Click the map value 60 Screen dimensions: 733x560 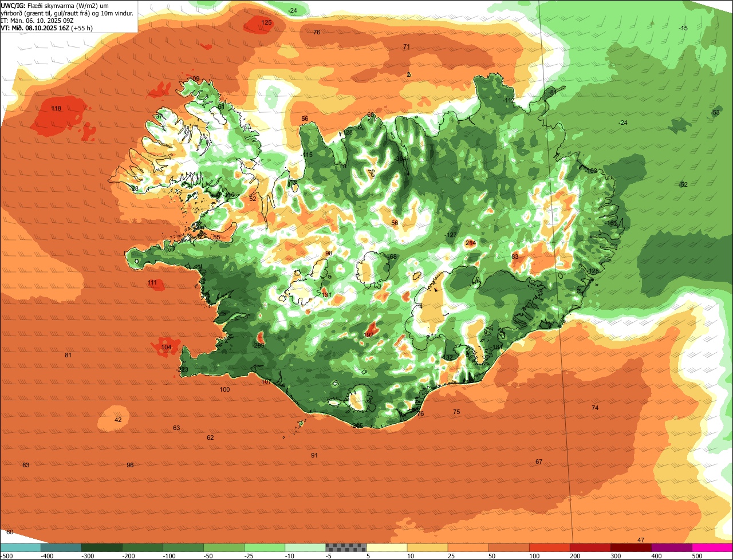10,532
